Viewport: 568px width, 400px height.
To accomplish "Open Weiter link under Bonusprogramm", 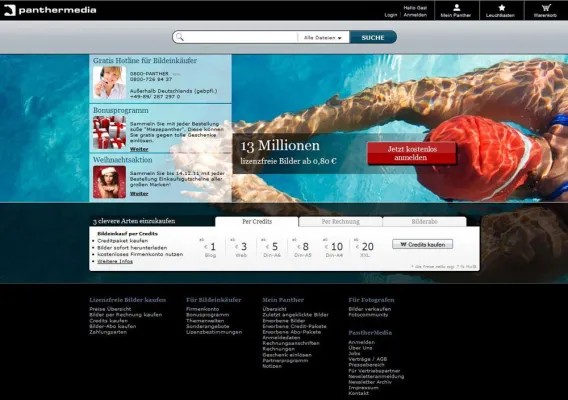I will click(x=139, y=149).
